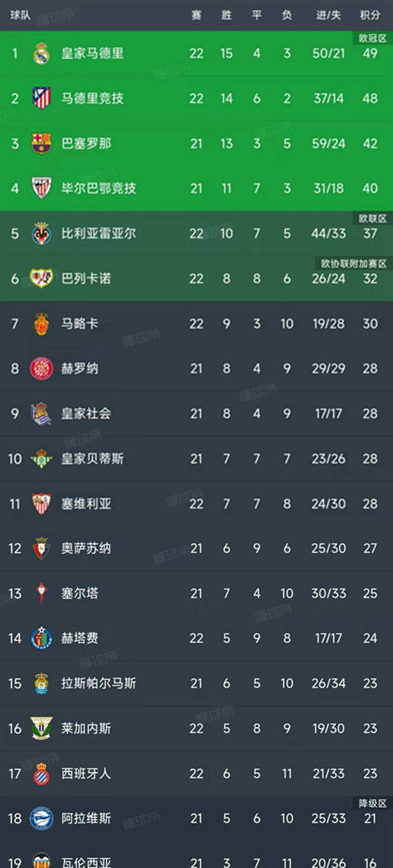The height and width of the screenshot is (868, 393).
Task: Select the 进/失 goals column header
Action: [329, 15]
